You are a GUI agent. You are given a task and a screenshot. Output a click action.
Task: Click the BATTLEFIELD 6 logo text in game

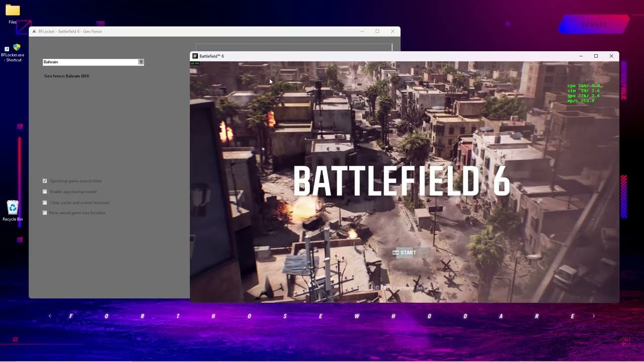pos(401,181)
